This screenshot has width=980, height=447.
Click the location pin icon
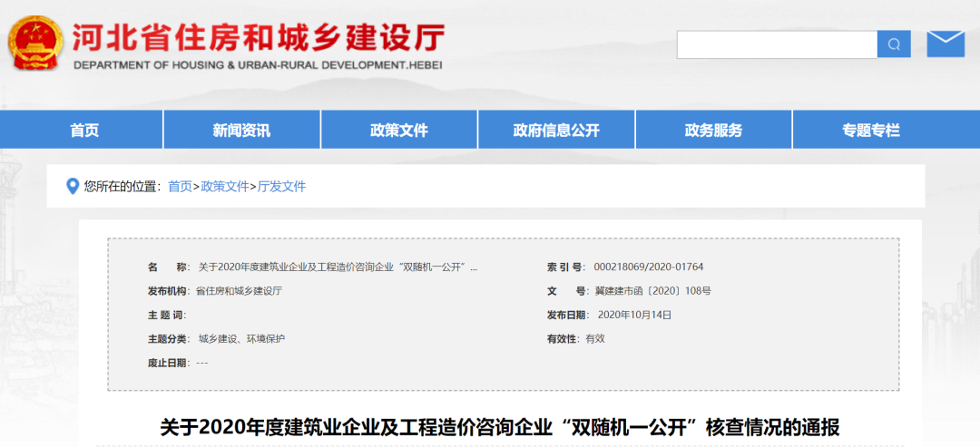pyautogui.click(x=73, y=187)
